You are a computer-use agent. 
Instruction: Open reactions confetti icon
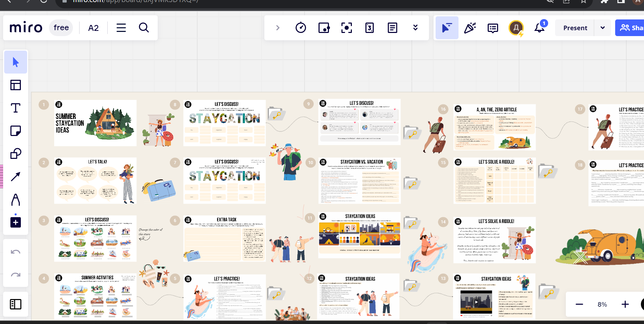[x=470, y=28]
